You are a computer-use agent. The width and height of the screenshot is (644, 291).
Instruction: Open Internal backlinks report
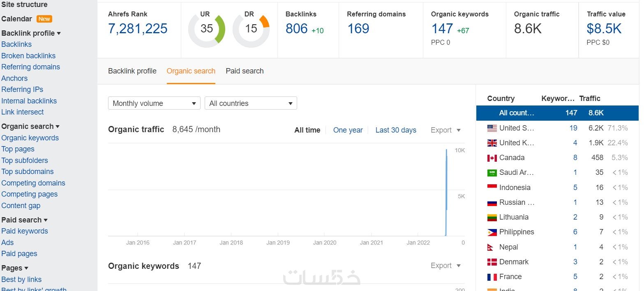click(x=29, y=101)
